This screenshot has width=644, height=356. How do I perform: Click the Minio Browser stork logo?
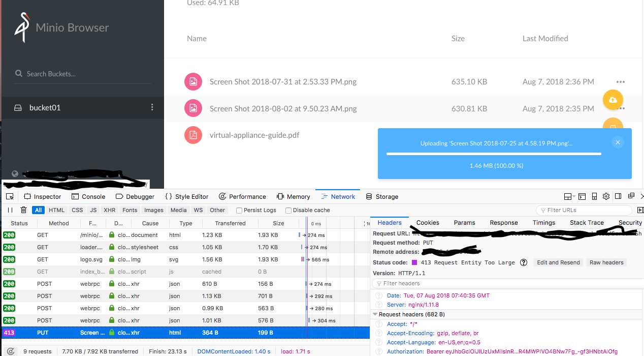point(22,27)
